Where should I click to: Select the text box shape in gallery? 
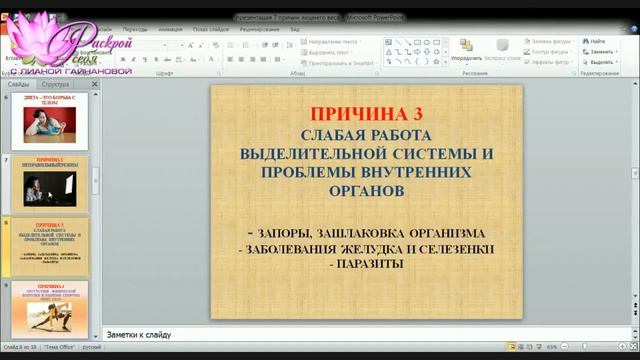tap(389, 42)
